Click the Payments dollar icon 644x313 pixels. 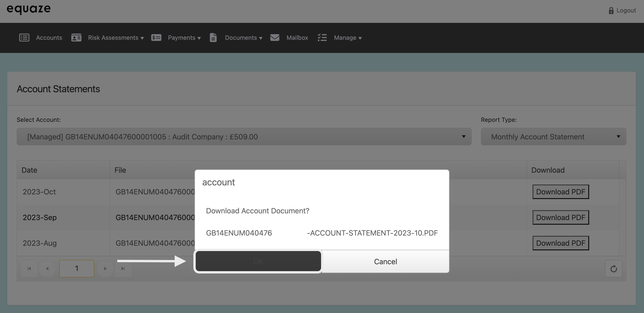click(x=156, y=37)
